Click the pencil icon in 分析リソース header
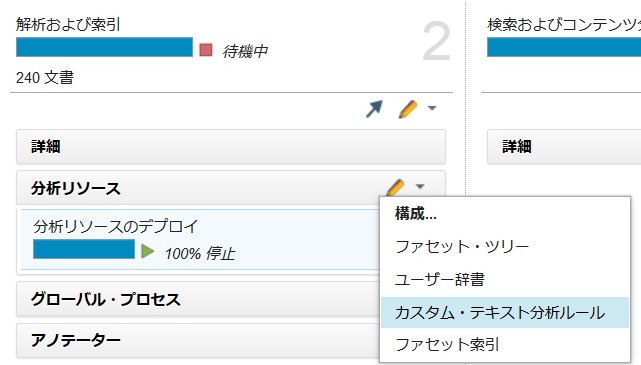 point(395,187)
